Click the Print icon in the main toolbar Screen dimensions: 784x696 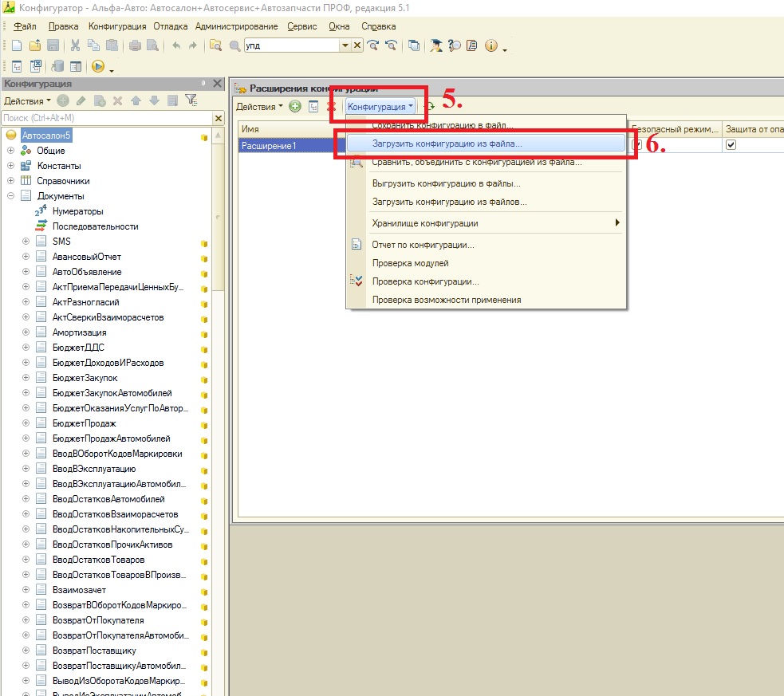[x=136, y=46]
